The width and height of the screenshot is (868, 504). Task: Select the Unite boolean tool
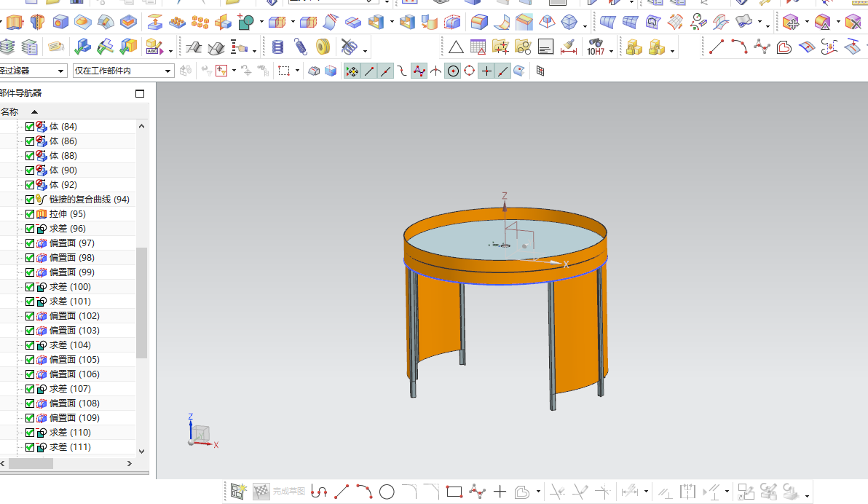click(246, 22)
